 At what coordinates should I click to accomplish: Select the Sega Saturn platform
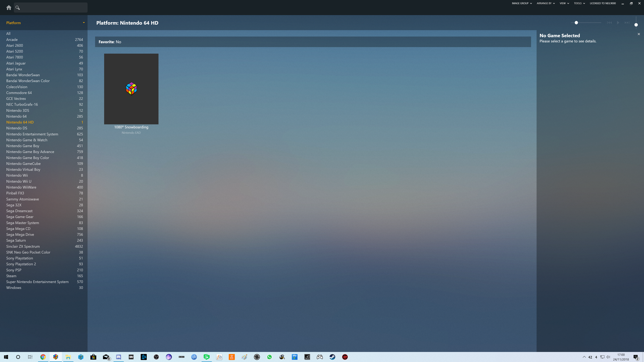click(44, 240)
